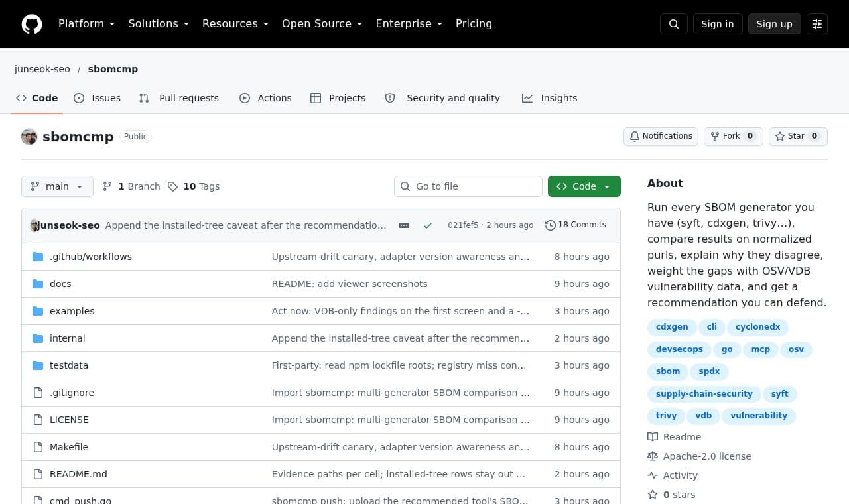
Task: Star the sbomcmp repository
Action: (x=798, y=136)
